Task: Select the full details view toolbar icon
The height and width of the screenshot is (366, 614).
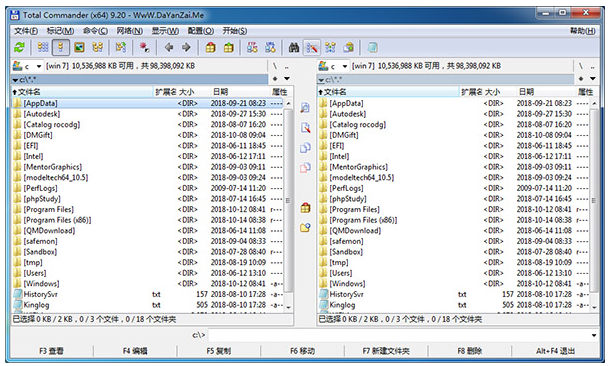Action: click(61, 48)
